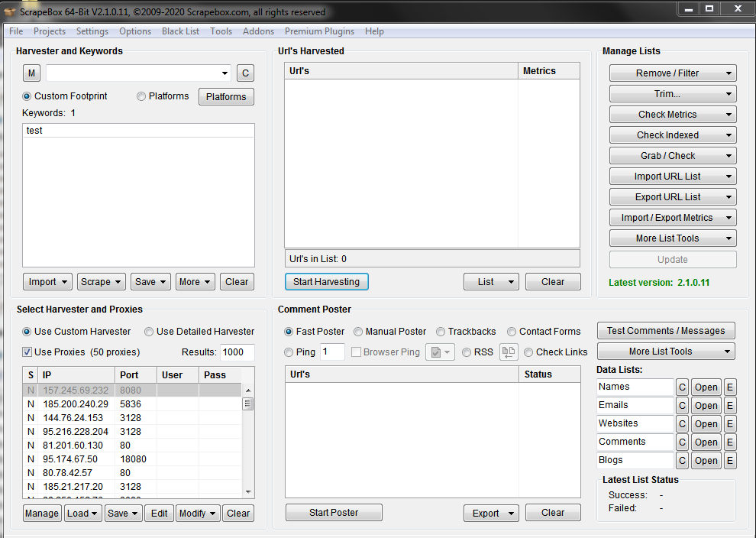Select proxy row 185.200.240.29

tap(132, 403)
